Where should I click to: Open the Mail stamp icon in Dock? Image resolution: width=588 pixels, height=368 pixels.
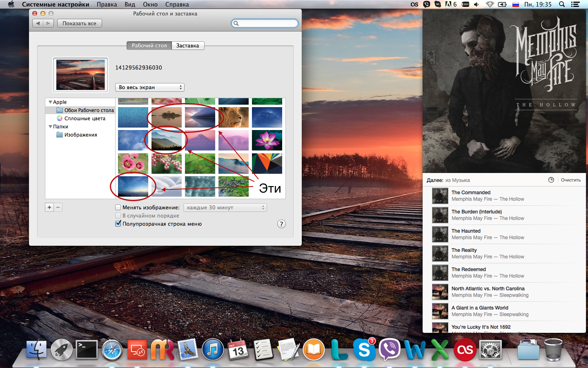188,350
